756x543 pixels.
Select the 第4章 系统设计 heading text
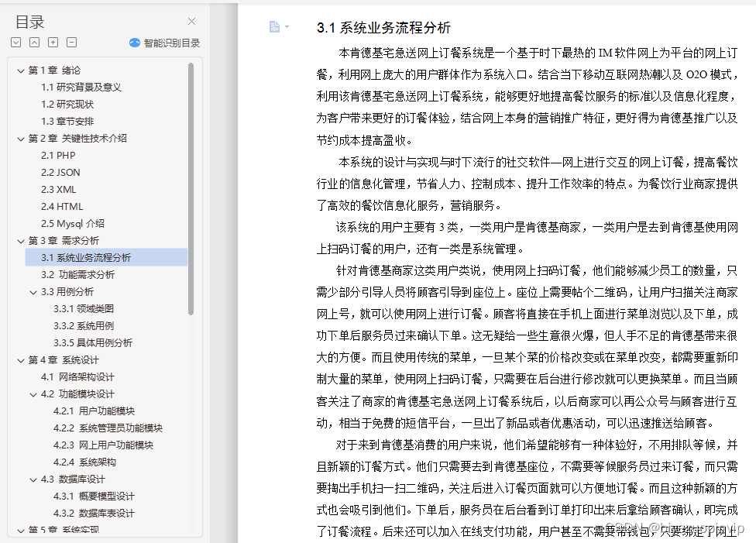tap(64, 359)
